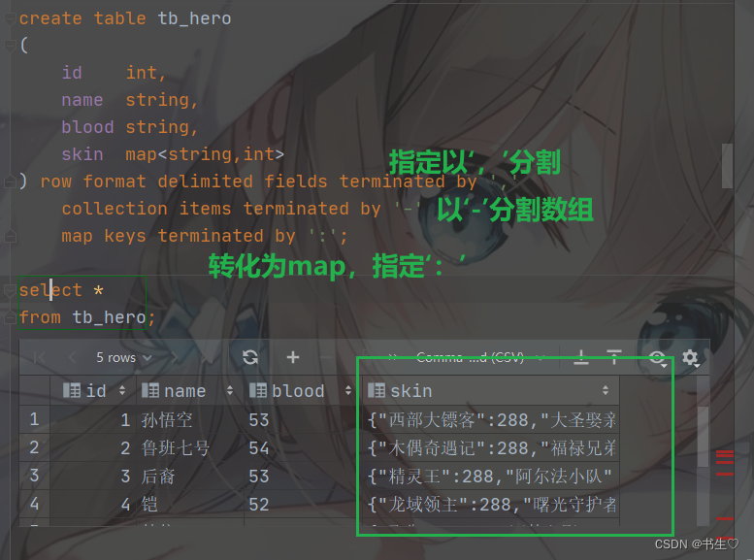The image size is (754, 560).
Task: Toggle fold marker at from tb_hero line
Action: pos(10,318)
